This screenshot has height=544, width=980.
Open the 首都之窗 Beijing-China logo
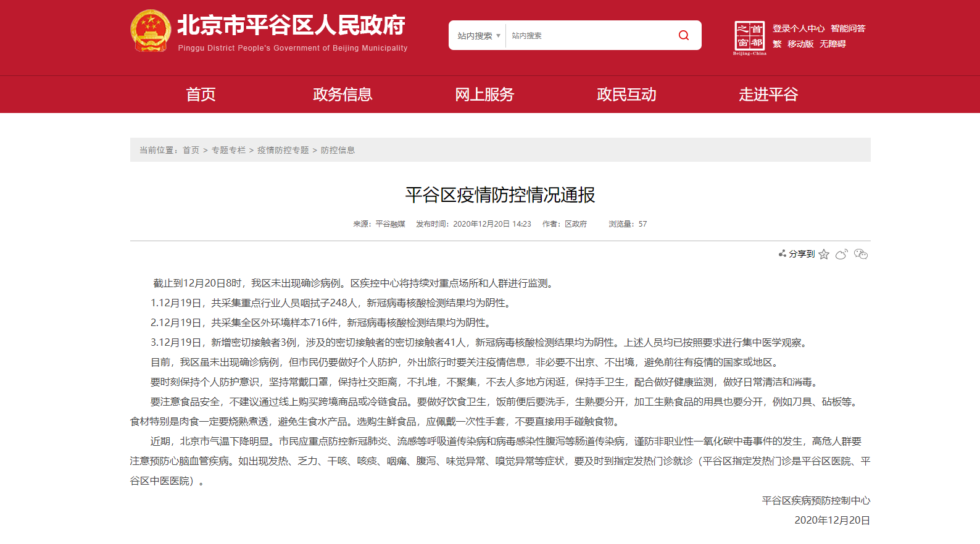pyautogui.click(x=749, y=38)
